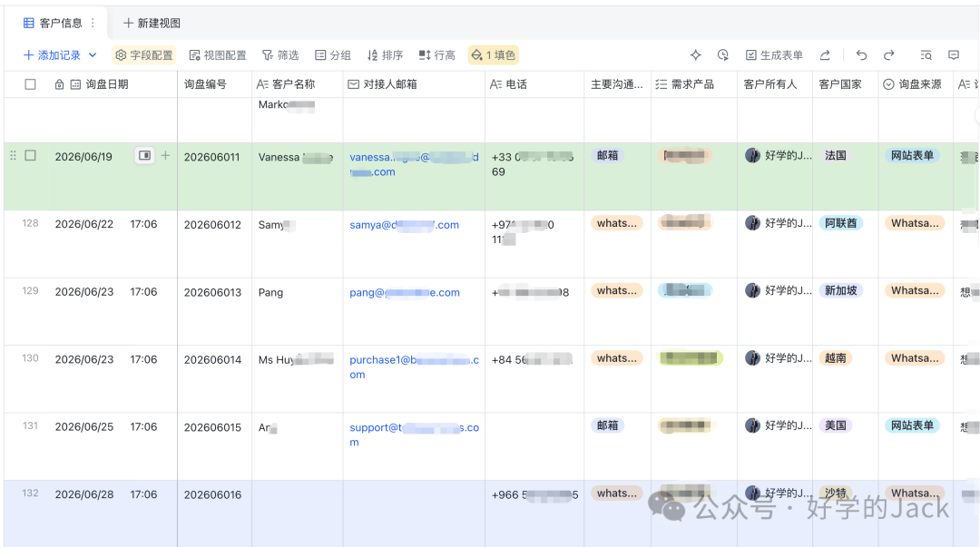Image resolution: width=980 pixels, height=547 pixels.
Task: Open the 分组 grouping options
Action: [332, 55]
